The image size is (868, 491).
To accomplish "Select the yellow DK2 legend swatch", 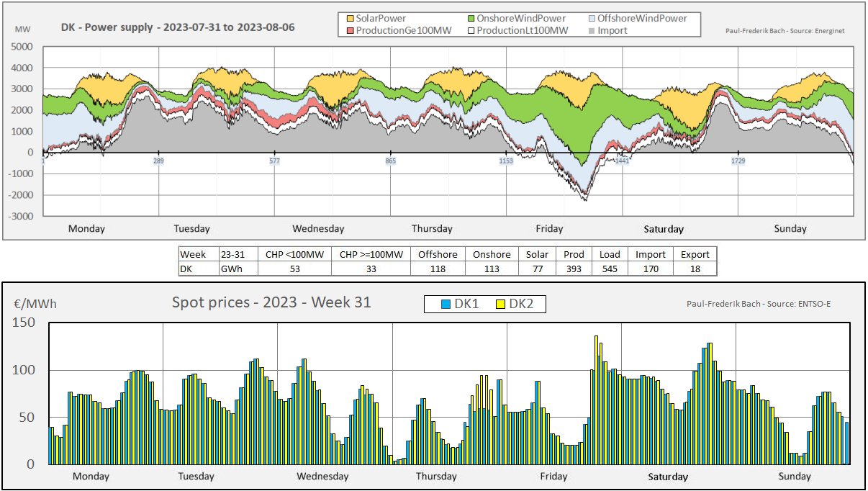I will coord(501,305).
